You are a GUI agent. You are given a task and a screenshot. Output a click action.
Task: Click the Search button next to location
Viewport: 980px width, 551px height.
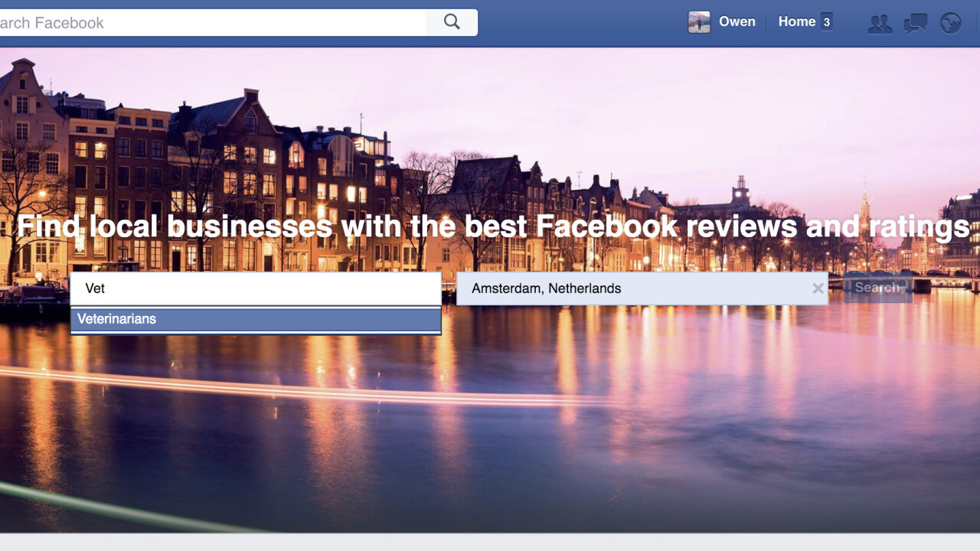pos(877,288)
